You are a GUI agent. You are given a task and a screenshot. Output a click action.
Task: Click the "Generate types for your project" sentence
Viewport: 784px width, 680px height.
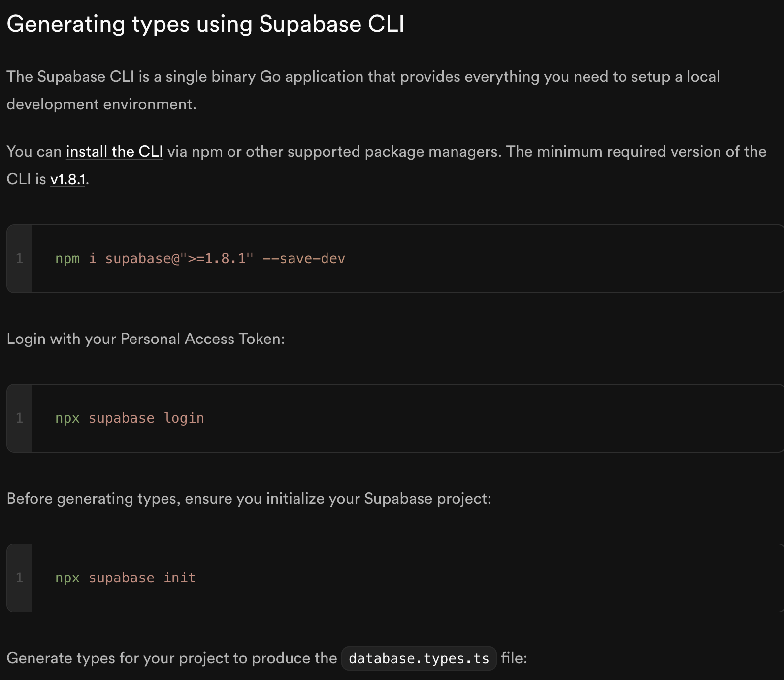(x=171, y=658)
